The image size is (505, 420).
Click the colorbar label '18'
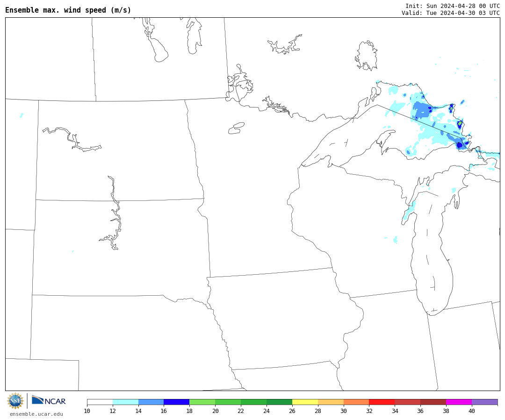(189, 411)
